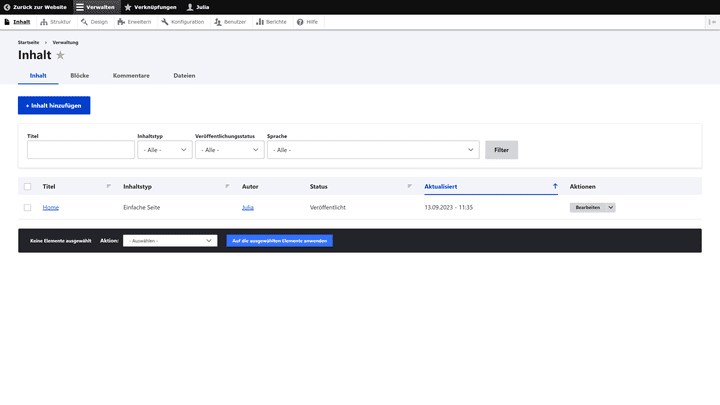This screenshot has height=405, width=720.
Task: Open the Home content link
Action: [51, 208]
